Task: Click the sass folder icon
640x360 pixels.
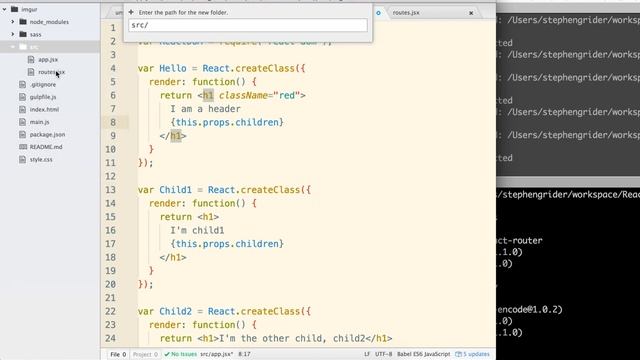Action: pos(23,34)
